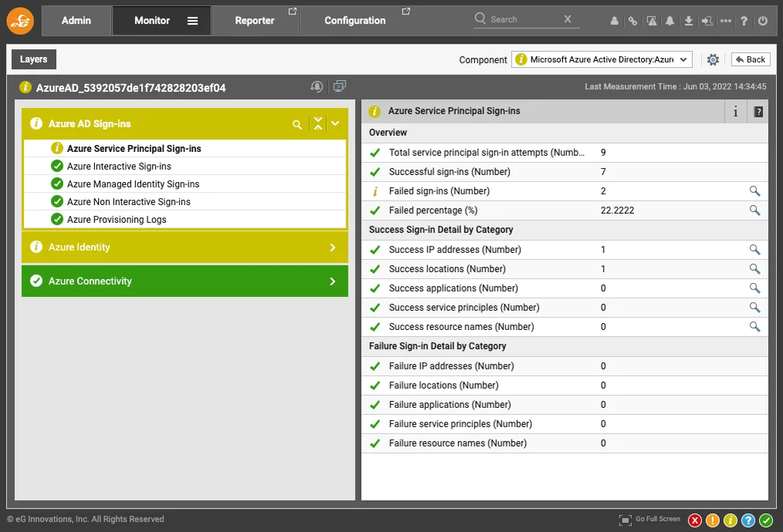Open diagnosis magnifier for Failed sign-ins
Image resolution: width=783 pixels, height=532 pixels.
[754, 191]
